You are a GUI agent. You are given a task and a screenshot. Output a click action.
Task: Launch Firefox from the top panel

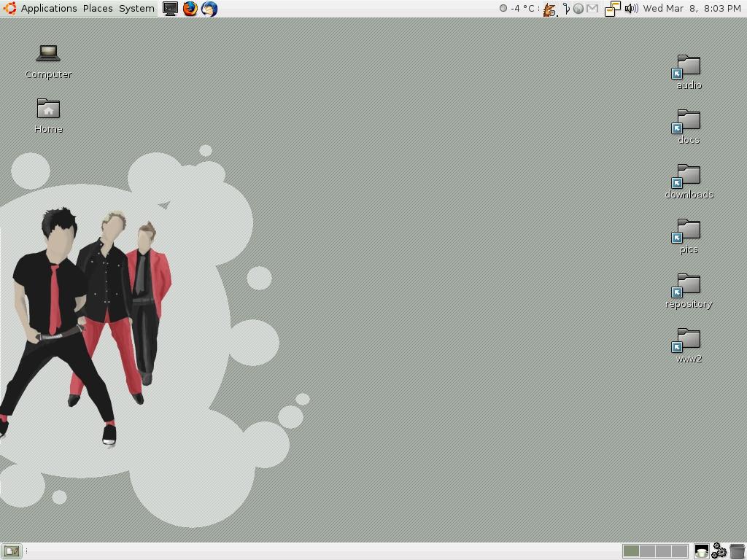point(190,9)
